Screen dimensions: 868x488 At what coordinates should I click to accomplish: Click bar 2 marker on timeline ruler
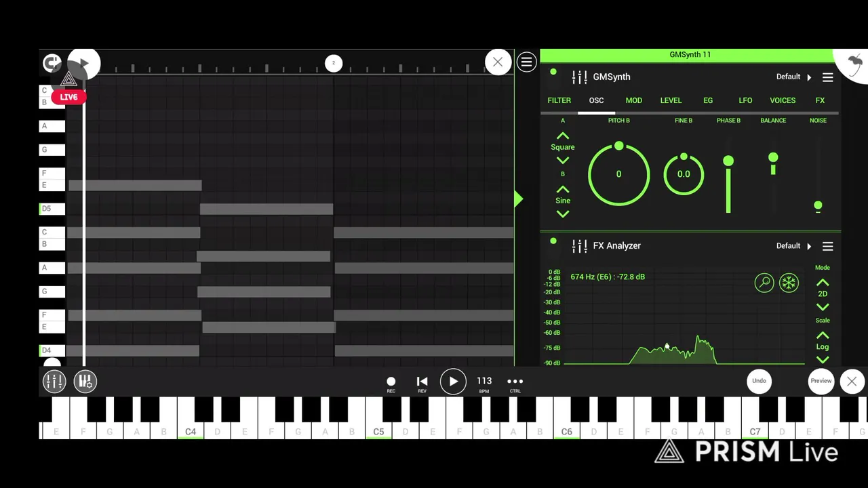(333, 63)
